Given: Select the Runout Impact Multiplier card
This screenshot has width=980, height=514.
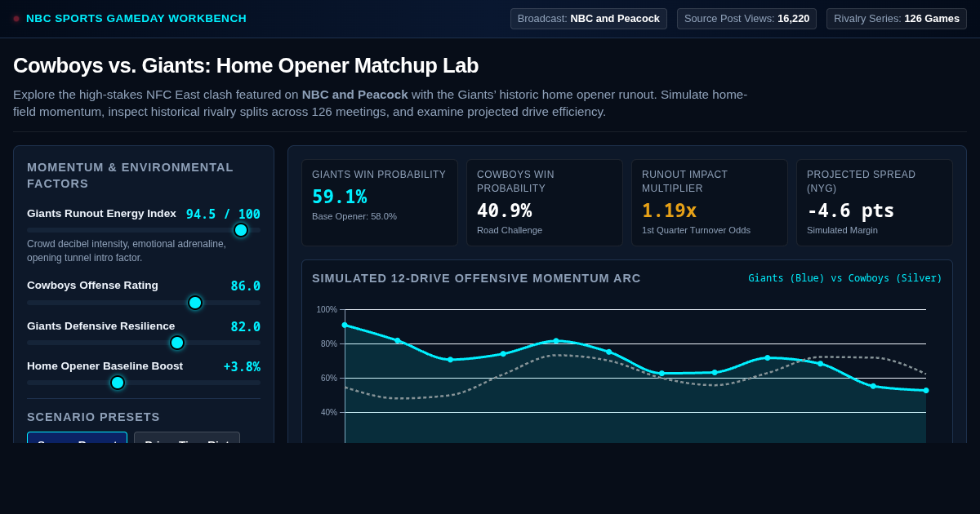Looking at the screenshot, I should coord(710,202).
